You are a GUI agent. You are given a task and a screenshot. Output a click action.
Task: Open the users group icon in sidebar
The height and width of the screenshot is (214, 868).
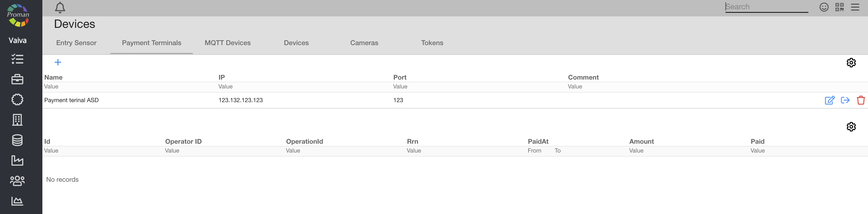17,181
